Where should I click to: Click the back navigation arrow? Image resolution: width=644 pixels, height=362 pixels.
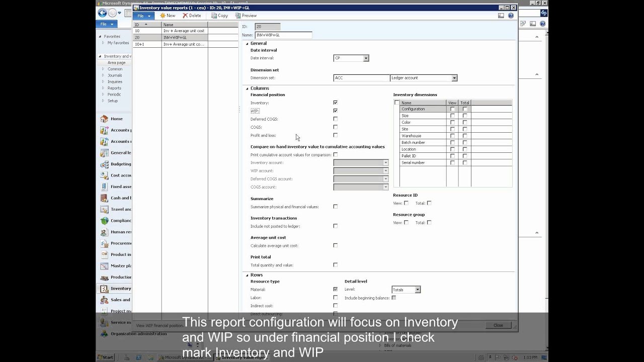pos(103,13)
